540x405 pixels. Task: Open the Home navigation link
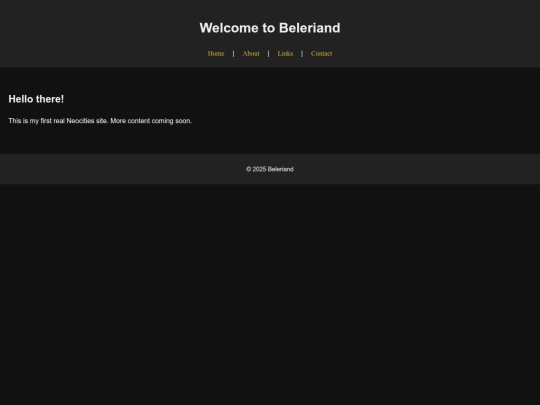point(216,53)
